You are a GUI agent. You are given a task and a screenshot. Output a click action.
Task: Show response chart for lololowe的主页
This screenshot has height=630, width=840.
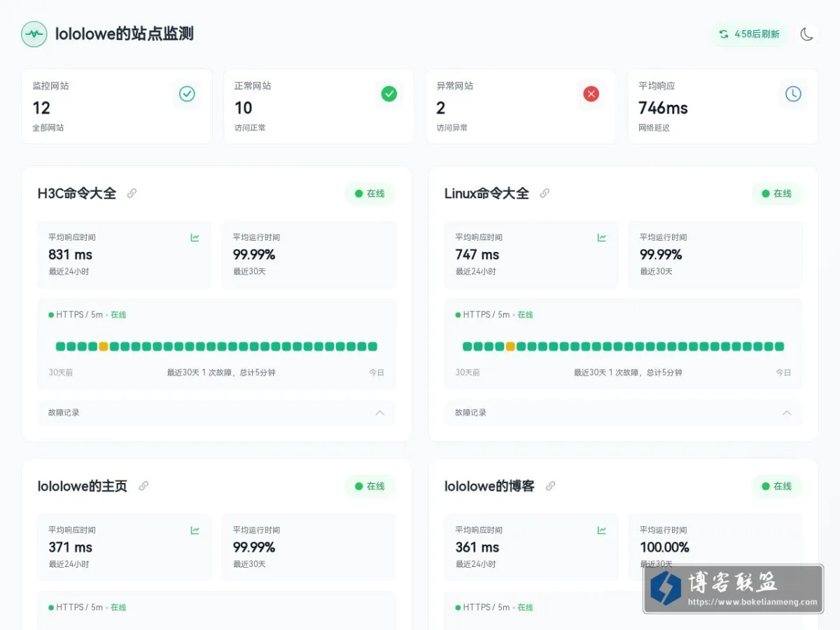195,530
